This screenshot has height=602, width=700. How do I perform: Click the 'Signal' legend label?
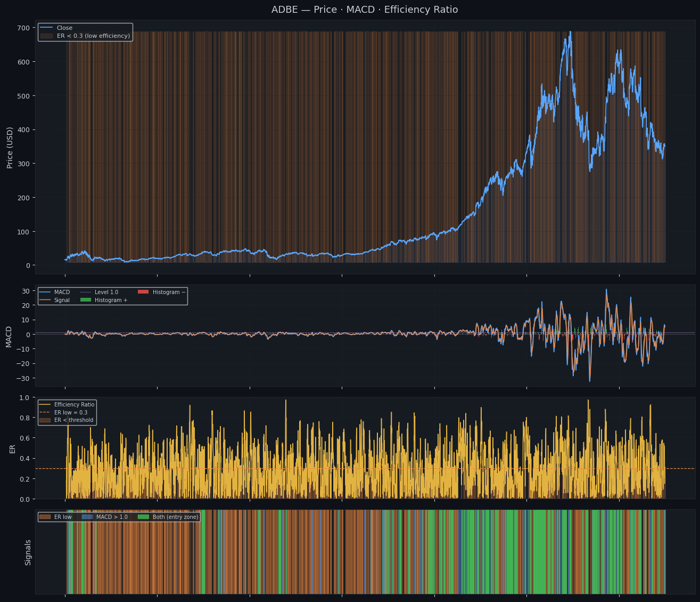(62, 300)
